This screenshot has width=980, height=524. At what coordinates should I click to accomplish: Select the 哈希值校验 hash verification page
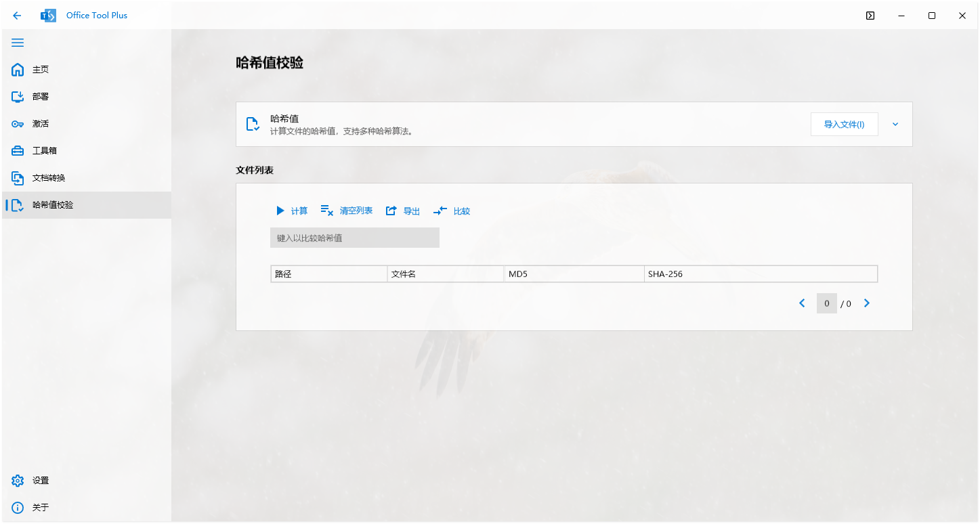tap(47, 204)
